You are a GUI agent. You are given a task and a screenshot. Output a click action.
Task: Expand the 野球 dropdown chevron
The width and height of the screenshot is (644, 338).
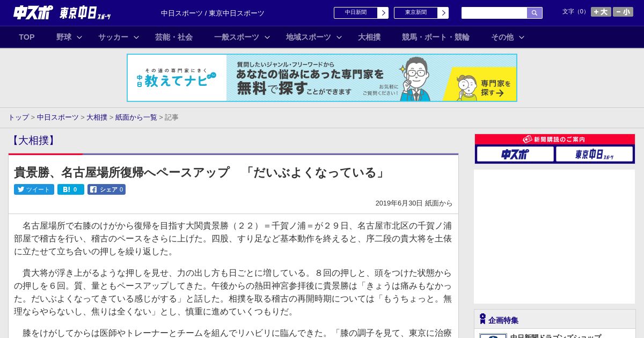(79, 38)
